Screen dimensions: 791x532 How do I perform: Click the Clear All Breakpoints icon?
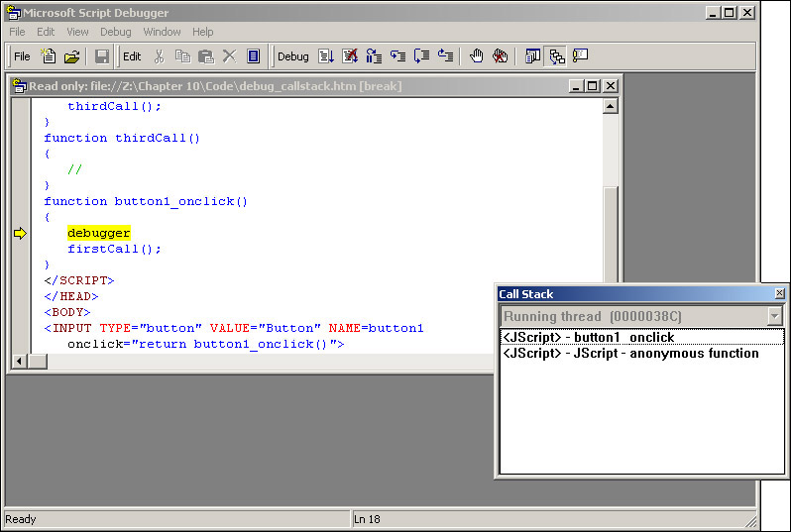click(x=501, y=56)
